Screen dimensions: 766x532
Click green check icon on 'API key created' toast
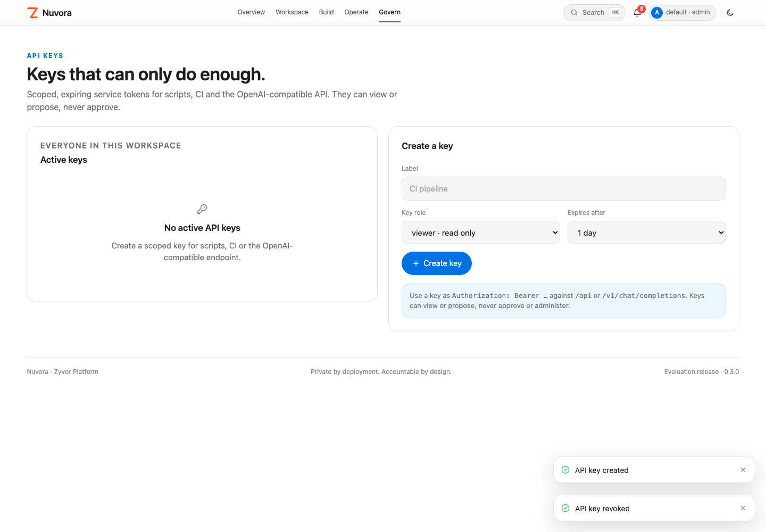565,470
